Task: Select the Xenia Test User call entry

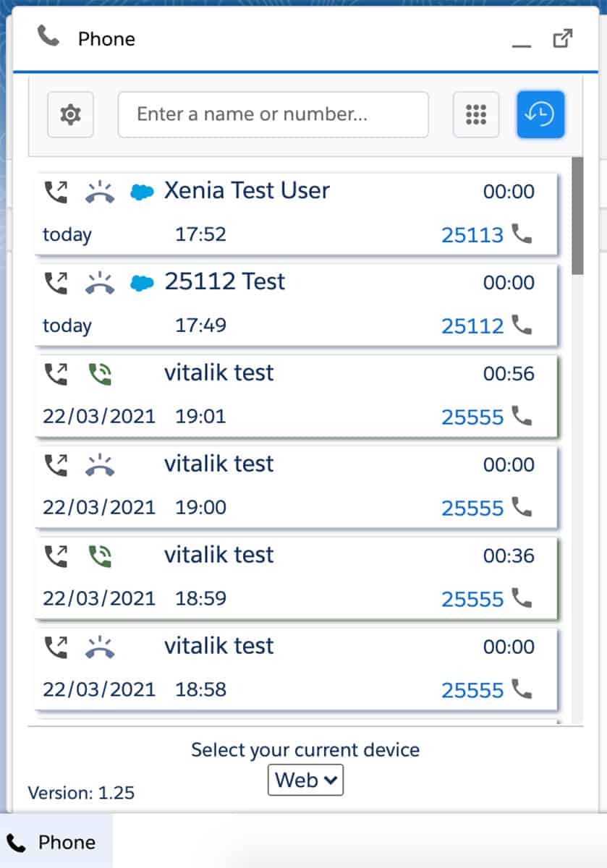Action: point(246,191)
